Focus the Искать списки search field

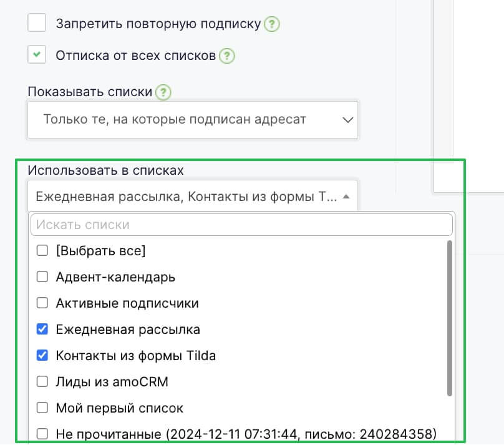(x=241, y=225)
